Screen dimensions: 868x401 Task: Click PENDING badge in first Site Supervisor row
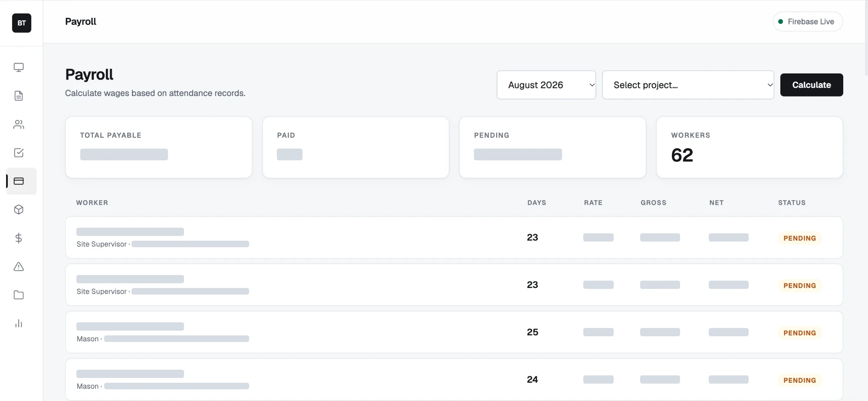point(799,238)
